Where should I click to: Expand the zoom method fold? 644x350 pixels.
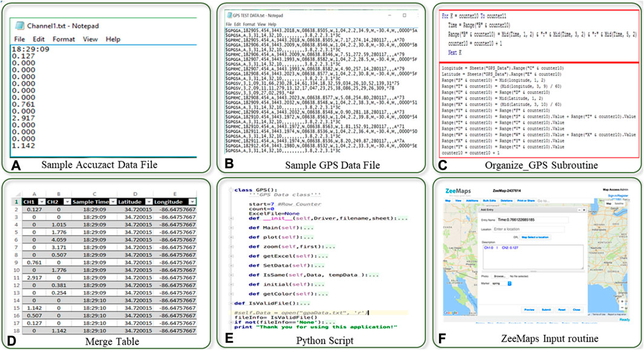tap(232, 247)
